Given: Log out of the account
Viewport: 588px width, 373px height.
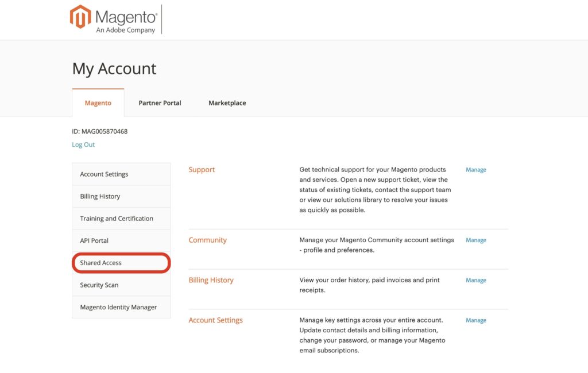Looking at the screenshot, I should pos(83,145).
